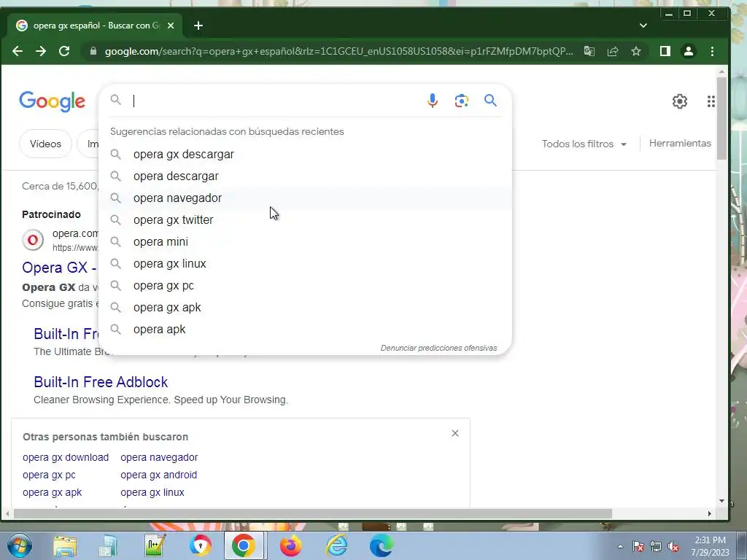Select the Videos filter chip
Image resolution: width=747 pixels, height=560 pixels.
pos(46,144)
